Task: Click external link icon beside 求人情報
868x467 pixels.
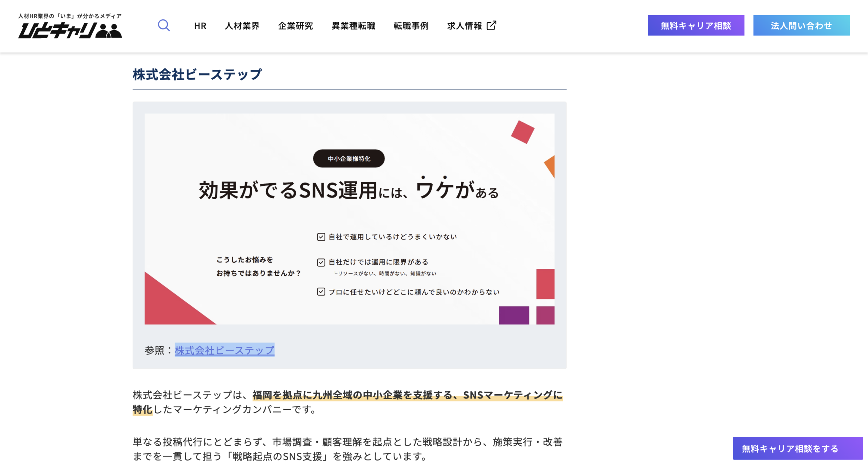Action: click(491, 26)
